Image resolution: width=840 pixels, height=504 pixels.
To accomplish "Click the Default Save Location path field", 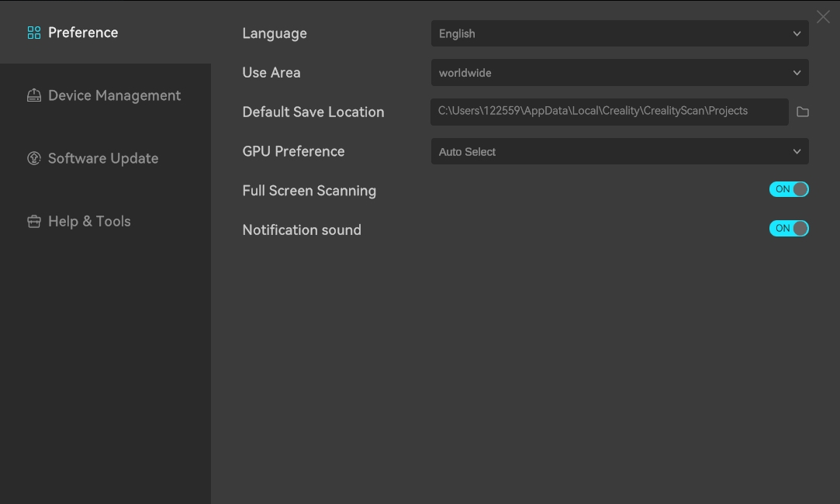I will 609,112.
